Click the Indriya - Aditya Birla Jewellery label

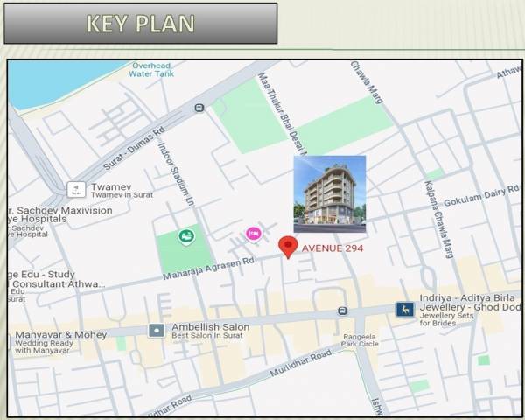tap(469, 303)
